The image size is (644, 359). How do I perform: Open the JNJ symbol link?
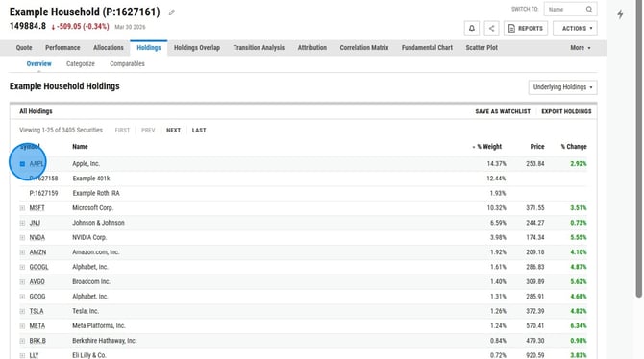coord(35,223)
